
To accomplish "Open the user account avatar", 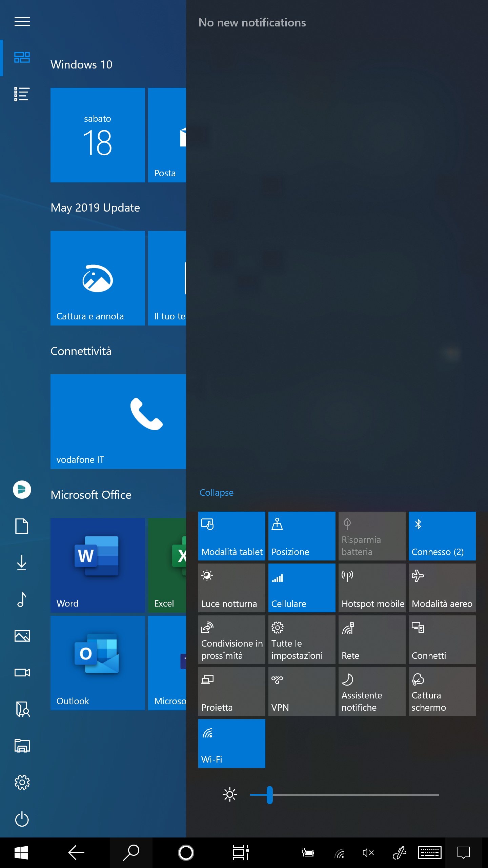I will tap(22, 490).
